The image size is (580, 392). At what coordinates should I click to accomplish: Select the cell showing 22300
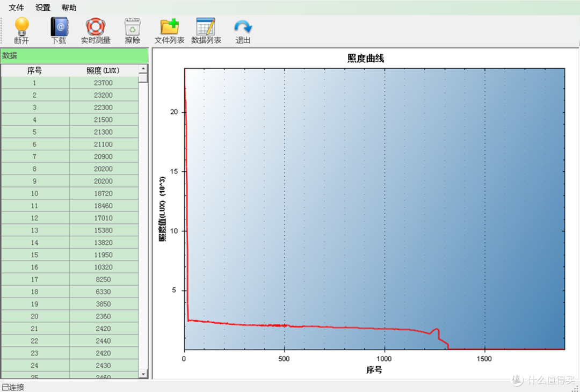(x=104, y=107)
